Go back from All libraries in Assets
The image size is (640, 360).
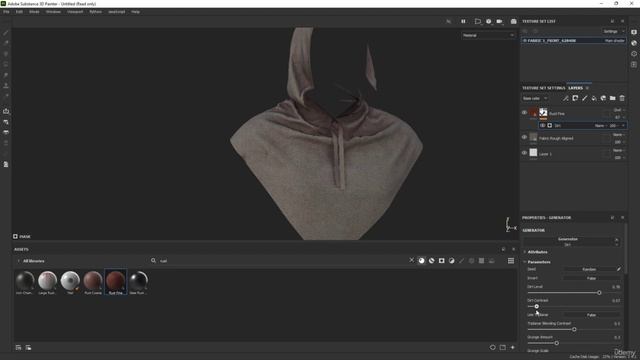tap(18, 261)
